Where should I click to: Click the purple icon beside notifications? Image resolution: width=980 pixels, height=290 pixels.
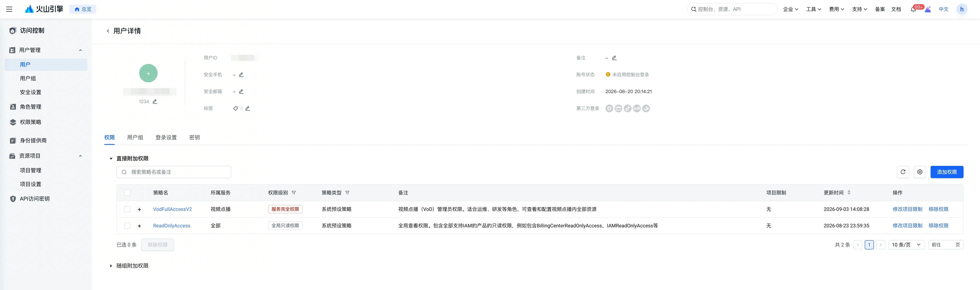click(928, 10)
